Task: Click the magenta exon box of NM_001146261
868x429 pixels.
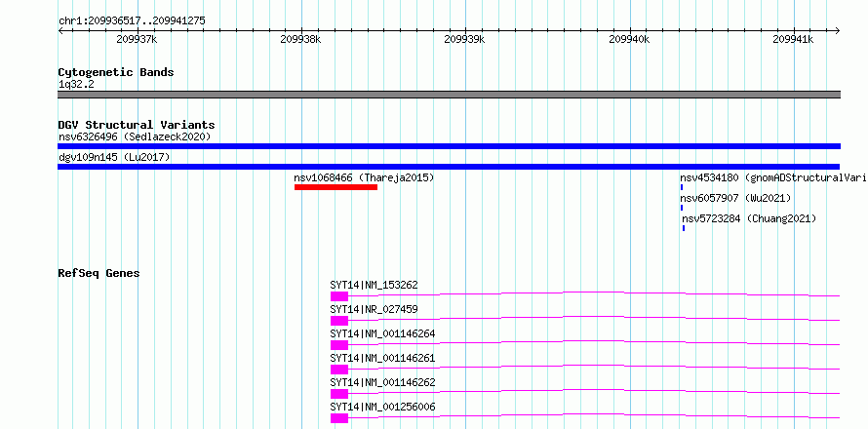Action: click(x=339, y=370)
